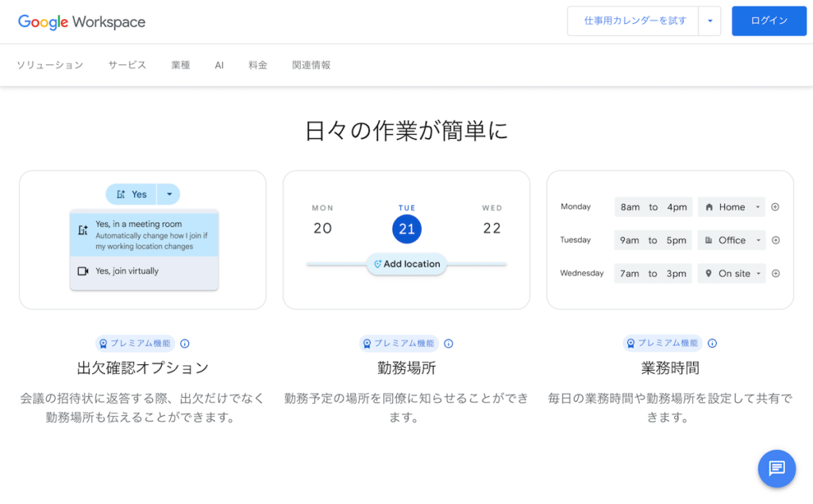The height and width of the screenshot is (504, 813).
Task: Open the サービス navigation menu
Action: point(127,65)
